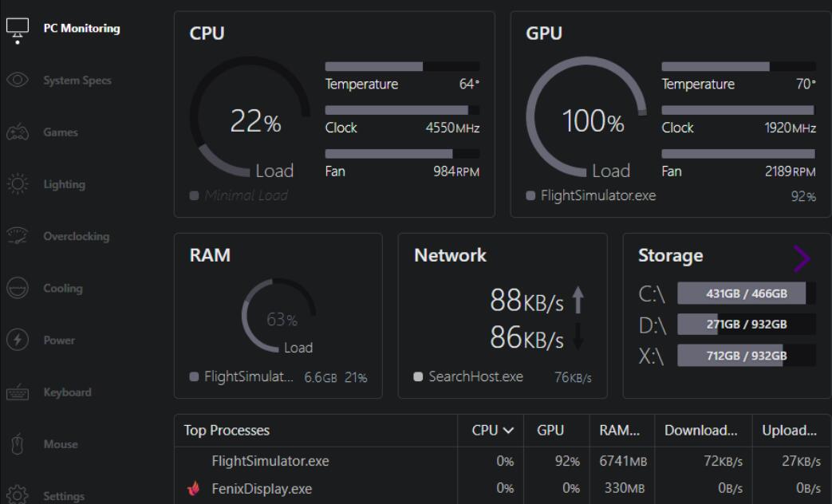Sort by the GPU column header

550,431
